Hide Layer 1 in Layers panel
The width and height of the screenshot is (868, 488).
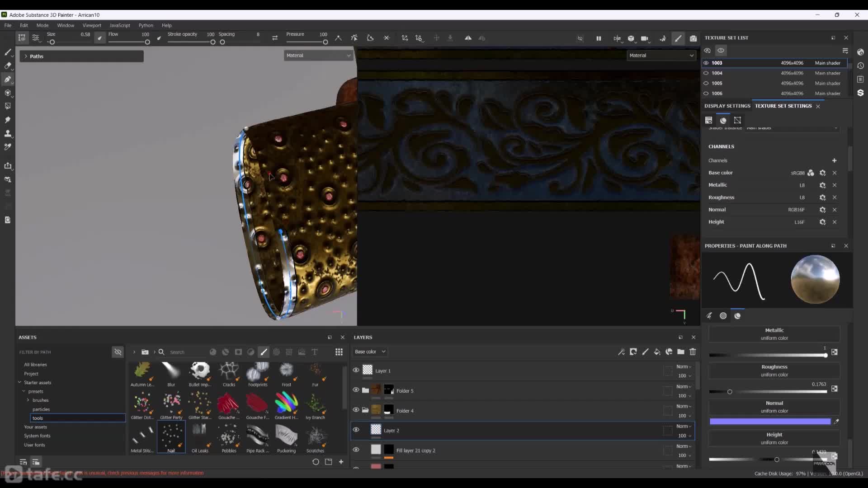pos(356,370)
